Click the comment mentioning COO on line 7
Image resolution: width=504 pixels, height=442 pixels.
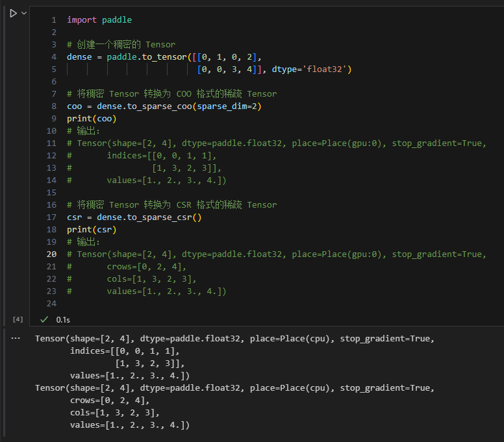171,94
